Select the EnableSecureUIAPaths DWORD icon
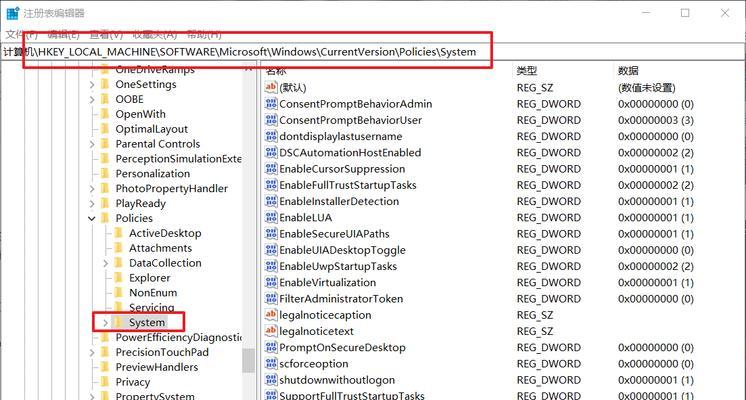The image size is (746, 400). [x=271, y=234]
